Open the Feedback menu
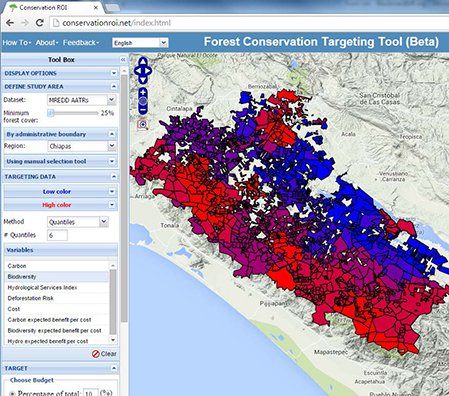 pyautogui.click(x=81, y=43)
